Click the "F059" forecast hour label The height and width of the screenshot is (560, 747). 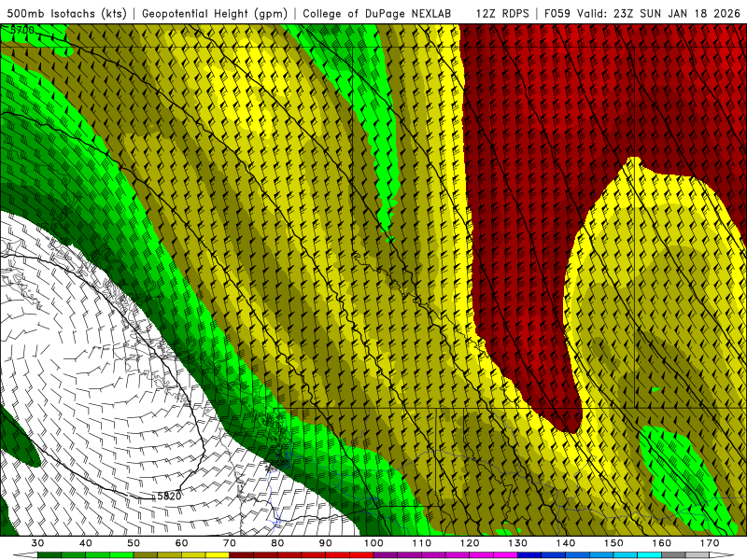pyautogui.click(x=557, y=14)
